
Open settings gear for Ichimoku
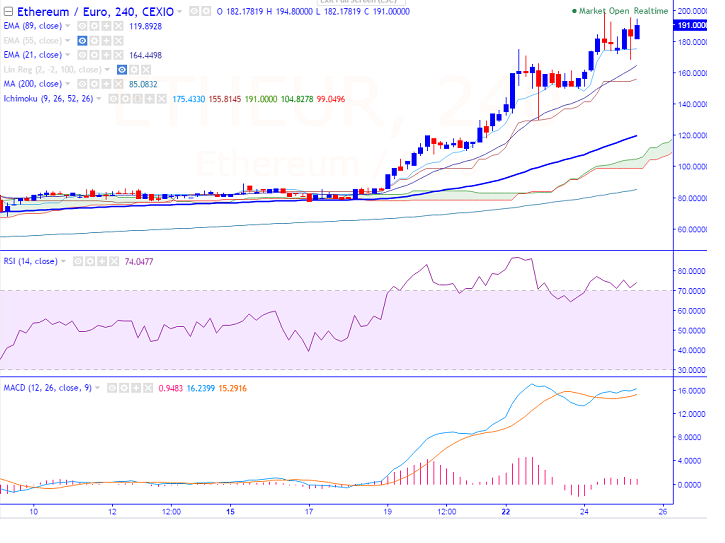125,99
